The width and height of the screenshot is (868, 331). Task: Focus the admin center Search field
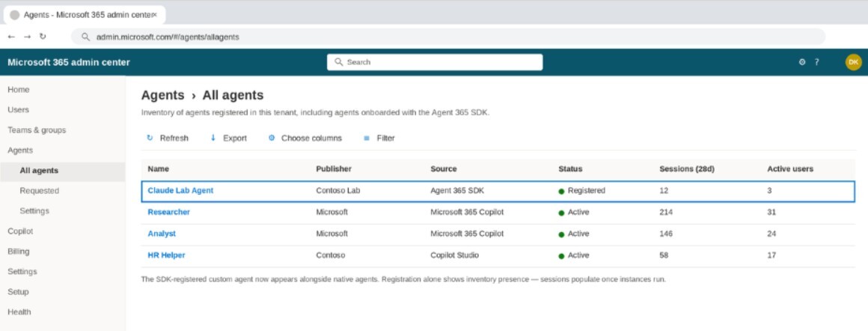435,62
